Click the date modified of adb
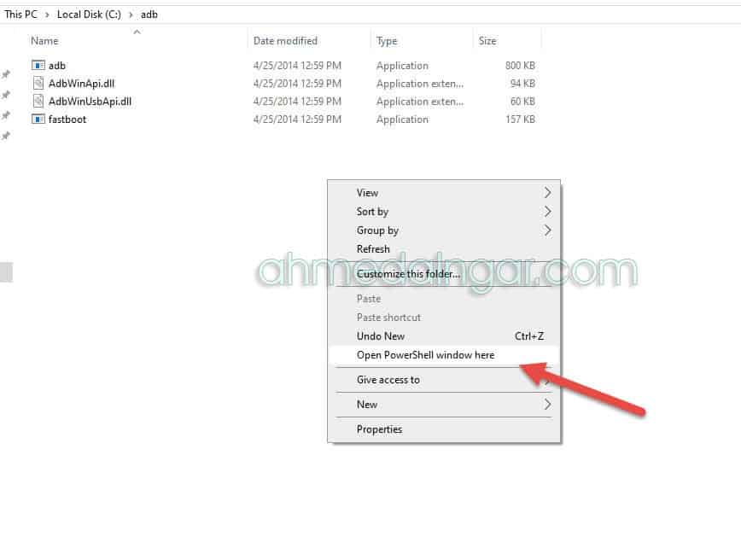The image size is (741, 560). pyautogui.click(x=297, y=65)
